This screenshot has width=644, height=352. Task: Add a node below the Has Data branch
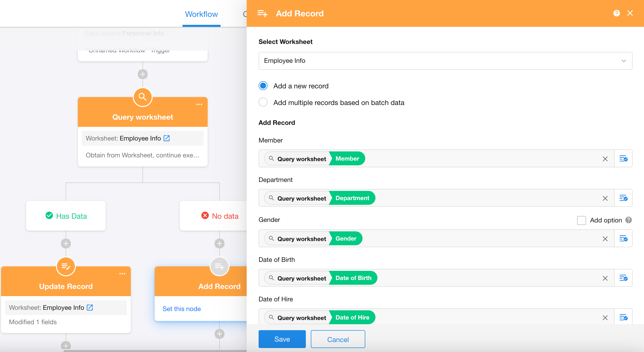coord(66,244)
